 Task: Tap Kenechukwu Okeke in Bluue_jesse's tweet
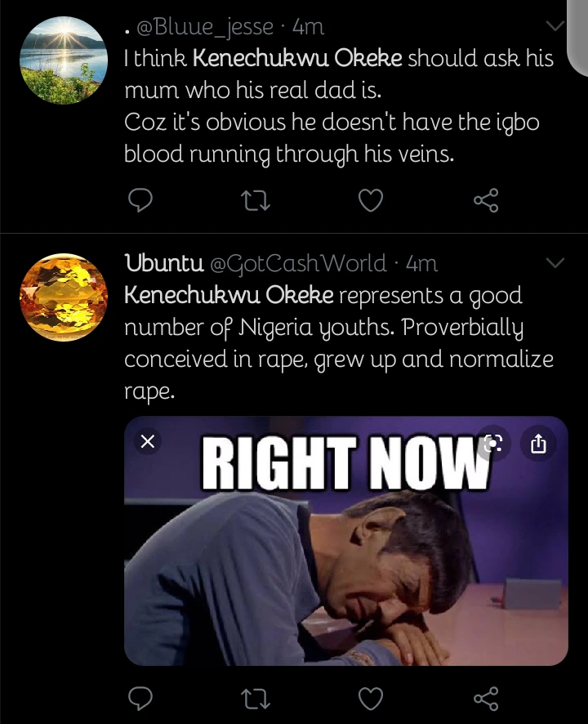[x=297, y=59]
